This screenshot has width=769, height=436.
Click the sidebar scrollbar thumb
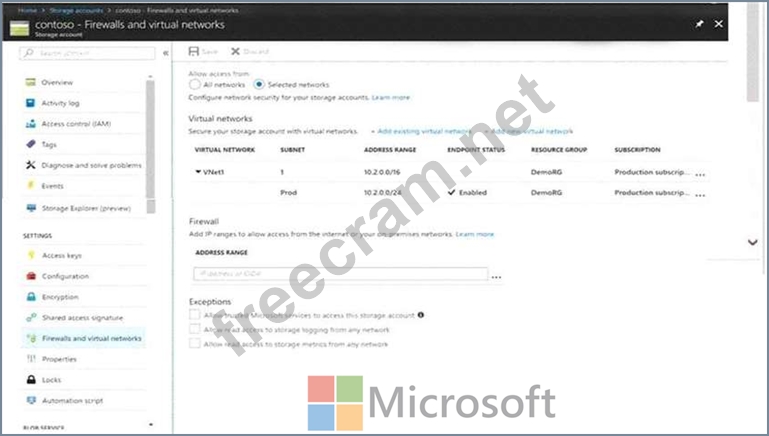[x=151, y=147]
